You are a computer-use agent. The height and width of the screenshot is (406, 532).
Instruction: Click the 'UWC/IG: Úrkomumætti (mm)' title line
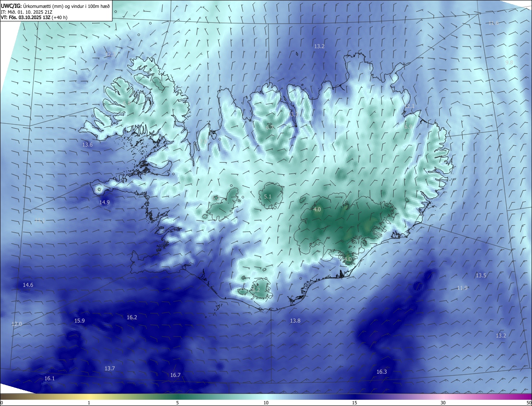click(x=55, y=5)
